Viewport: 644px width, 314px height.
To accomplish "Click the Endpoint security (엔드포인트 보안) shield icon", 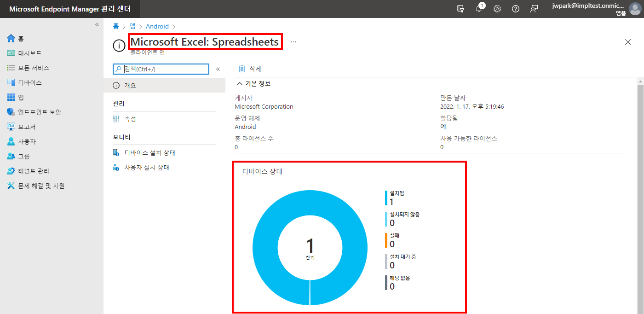I will (x=11, y=112).
